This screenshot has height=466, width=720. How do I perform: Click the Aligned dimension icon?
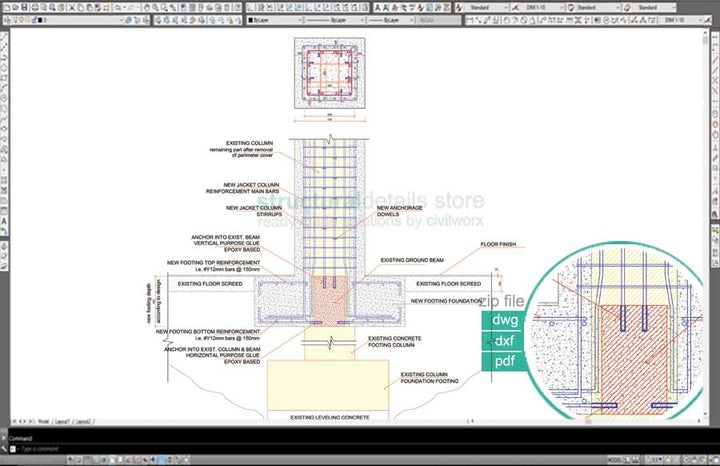[479, 20]
